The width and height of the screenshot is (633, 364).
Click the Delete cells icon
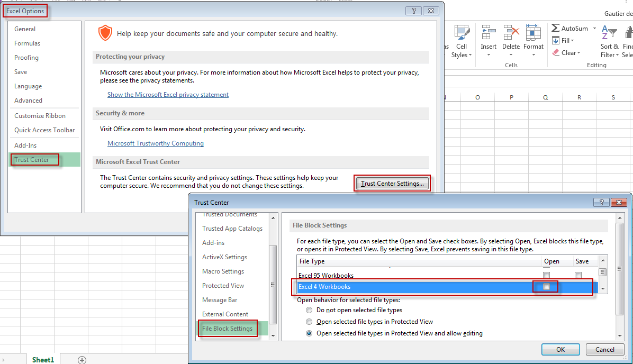511,32
